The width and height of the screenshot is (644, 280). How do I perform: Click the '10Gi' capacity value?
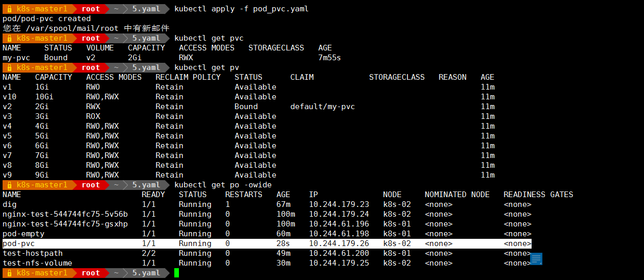[x=44, y=97]
